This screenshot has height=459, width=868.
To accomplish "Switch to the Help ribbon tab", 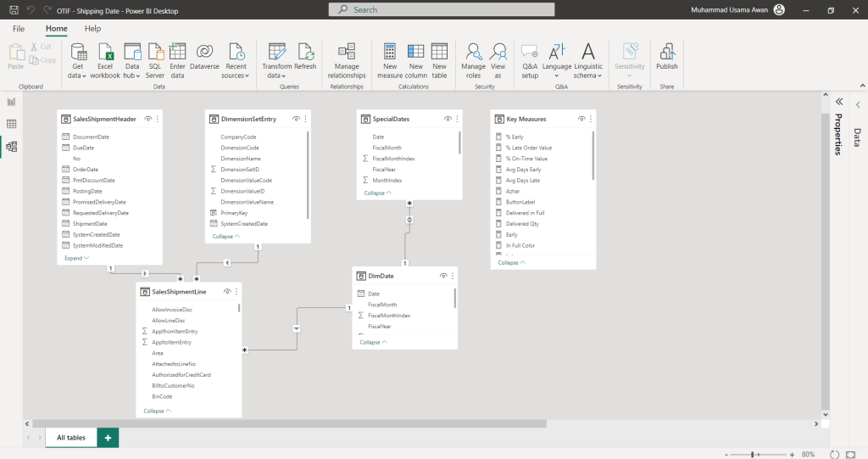I will tap(92, 29).
